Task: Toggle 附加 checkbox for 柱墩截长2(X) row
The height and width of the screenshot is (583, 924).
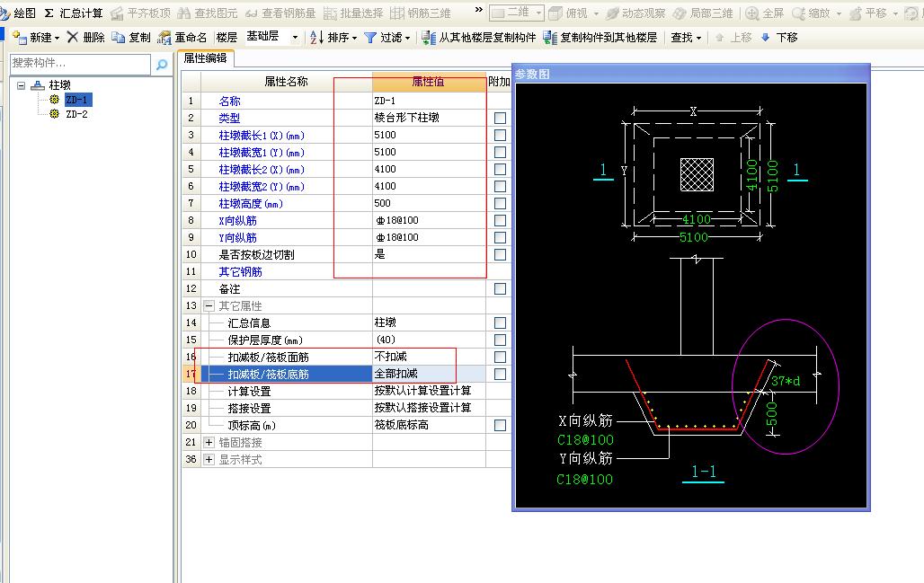Action: click(500, 169)
